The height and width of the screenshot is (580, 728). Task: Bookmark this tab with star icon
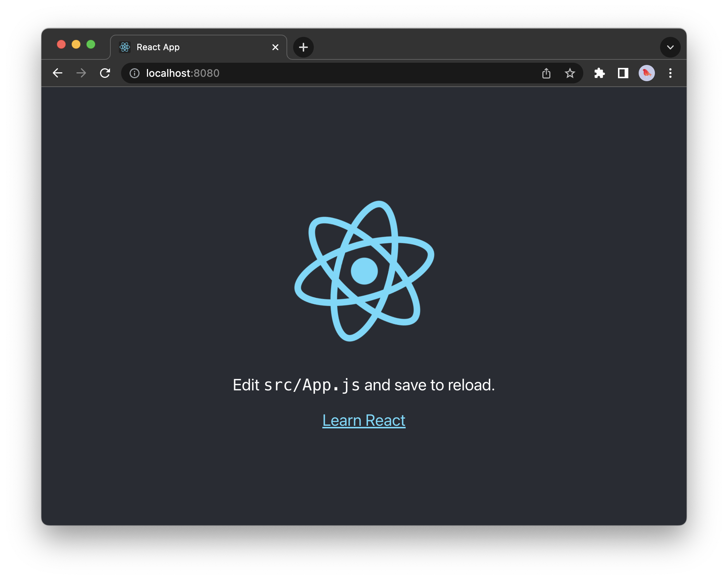point(570,73)
